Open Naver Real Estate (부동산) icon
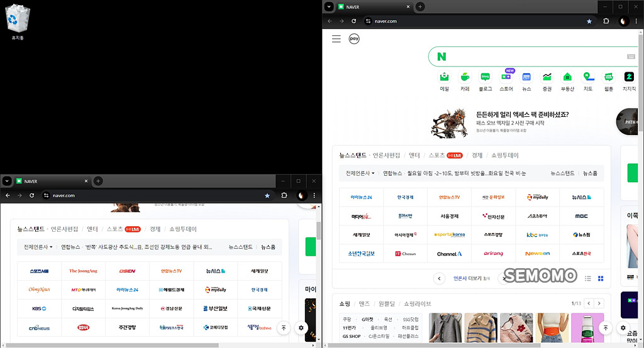Screen dimensions: 644x348 pyautogui.click(x=568, y=81)
